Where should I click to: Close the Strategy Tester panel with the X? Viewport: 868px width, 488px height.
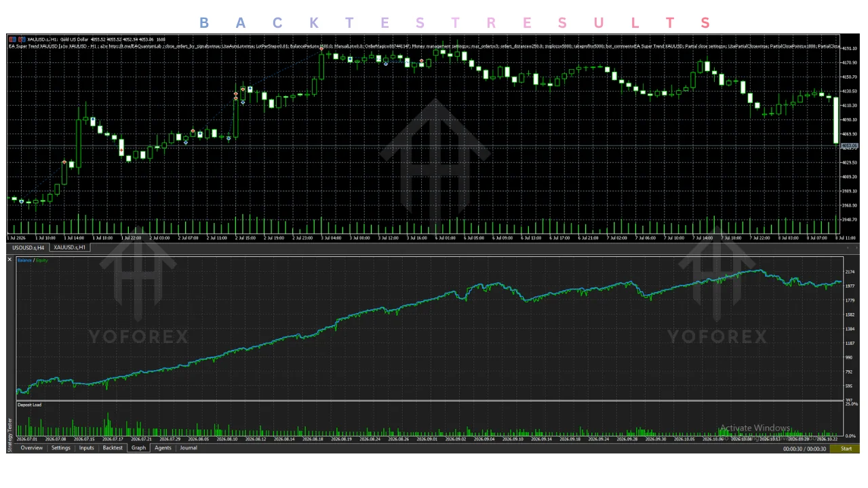(9, 260)
